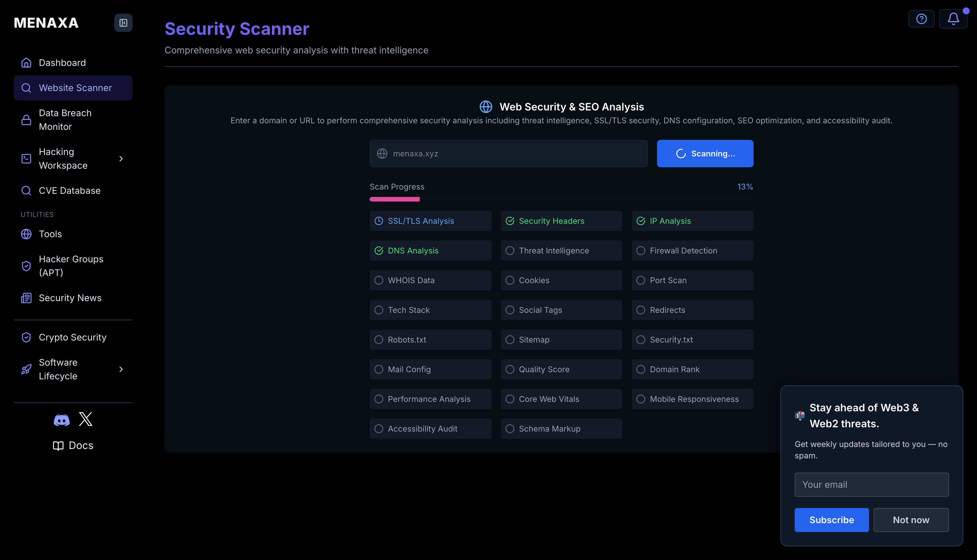This screenshot has height=560, width=977.
Task: Go to CVE Database
Action: [x=73, y=191]
